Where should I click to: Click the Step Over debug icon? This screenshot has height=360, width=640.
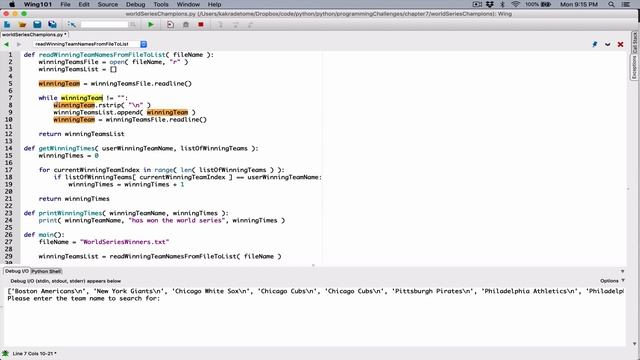(x=236, y=25)
